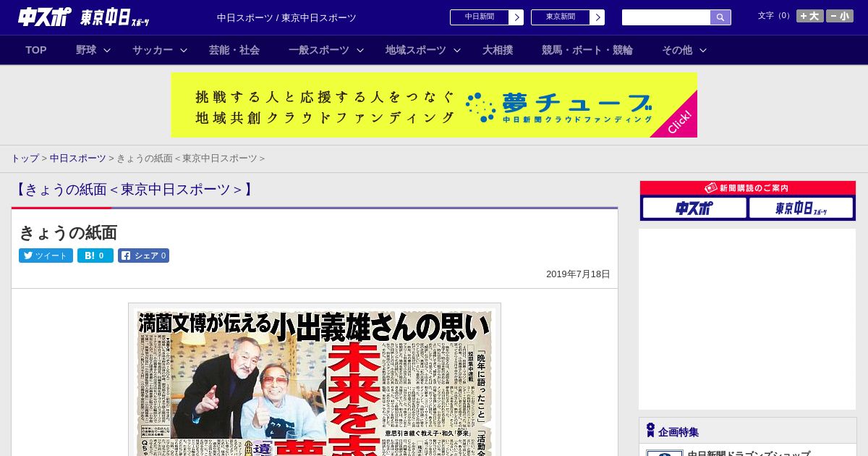
Task: Open サッカー menu item
Action: (x=153, y=50)
